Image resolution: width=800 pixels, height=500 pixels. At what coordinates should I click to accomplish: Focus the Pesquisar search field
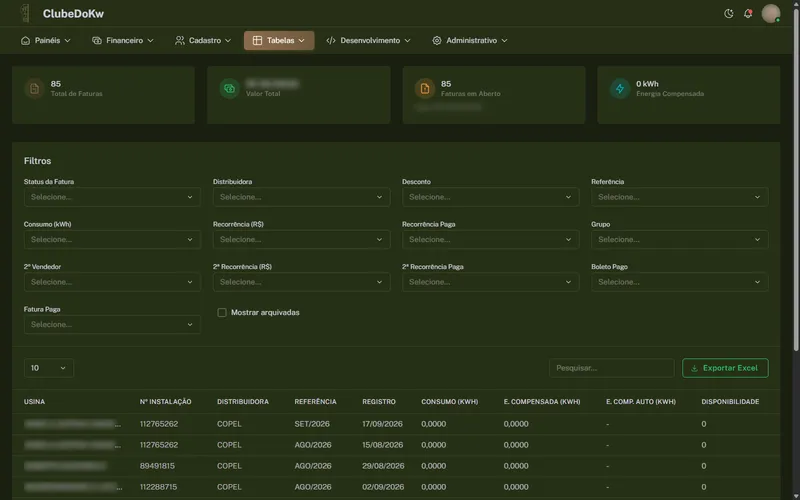pos(611,368)
